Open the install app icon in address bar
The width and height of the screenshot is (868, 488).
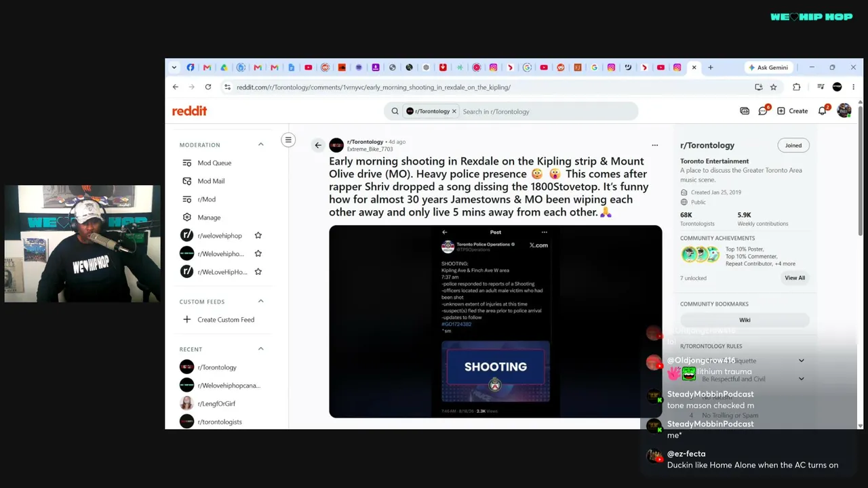point(758,87)
